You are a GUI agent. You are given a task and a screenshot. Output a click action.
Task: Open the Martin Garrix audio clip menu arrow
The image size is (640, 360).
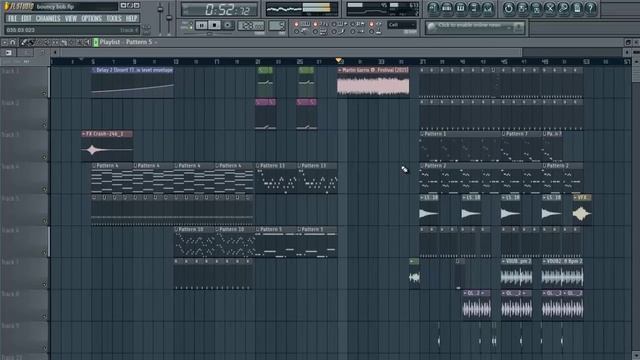point(340,70)
